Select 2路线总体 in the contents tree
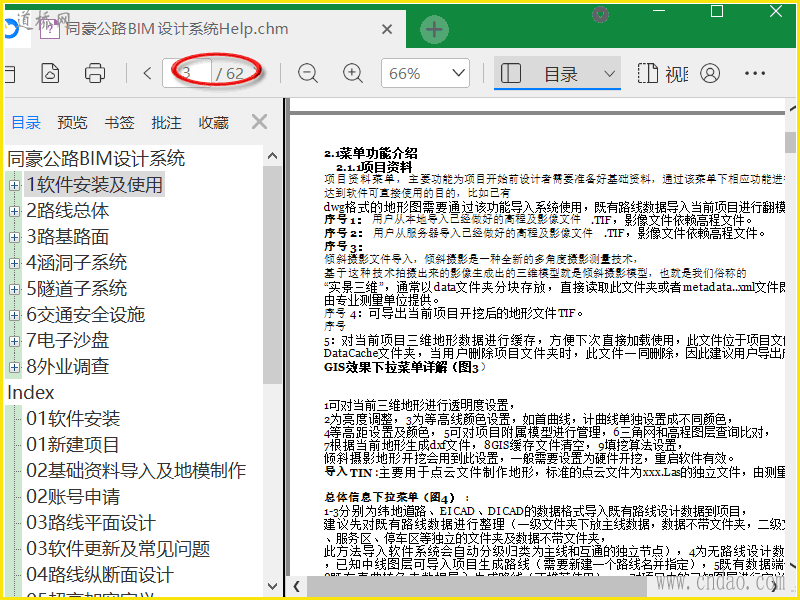Image resolution: width=800 pixels, height=600 pixels. coord(67,211)
